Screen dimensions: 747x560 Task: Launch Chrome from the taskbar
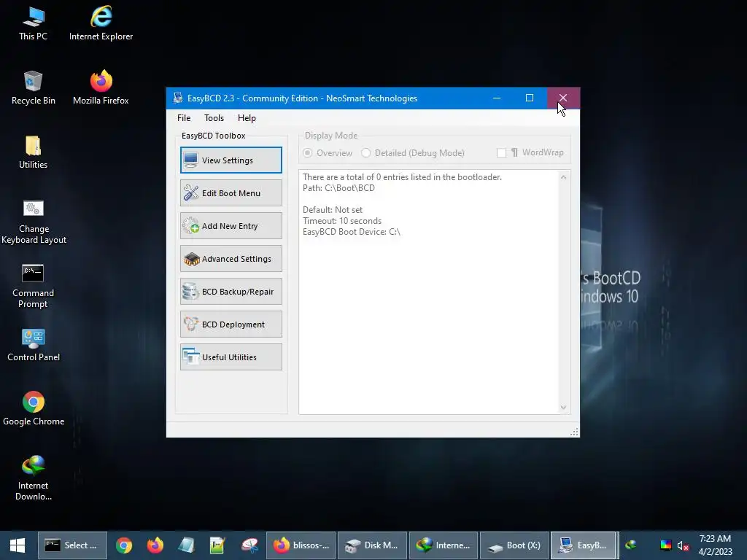(124, 545)
